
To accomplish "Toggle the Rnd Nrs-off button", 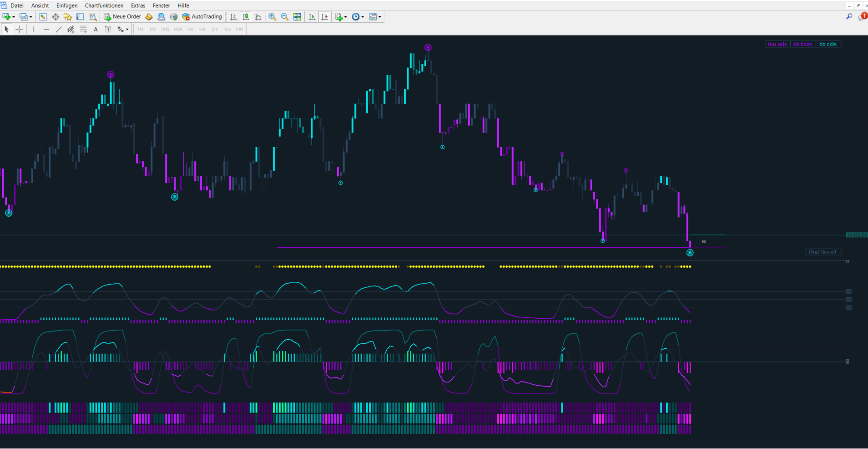I will click(x=823, y=252).
